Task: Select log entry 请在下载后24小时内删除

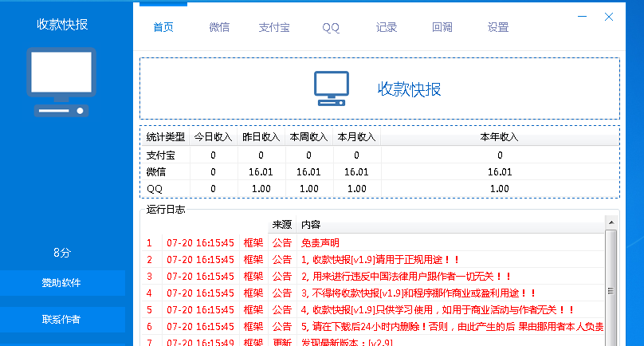Action: [373, 327]
